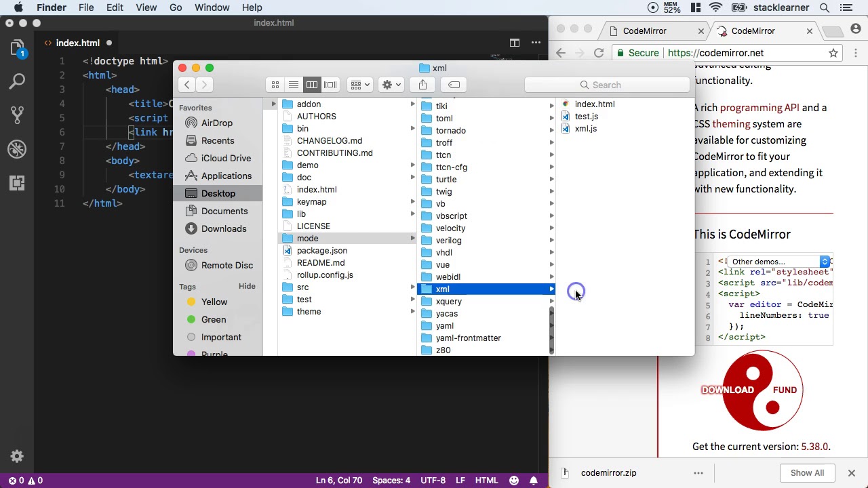
Task: Open Spotlight search in menu bar
Action: point(825,7)
